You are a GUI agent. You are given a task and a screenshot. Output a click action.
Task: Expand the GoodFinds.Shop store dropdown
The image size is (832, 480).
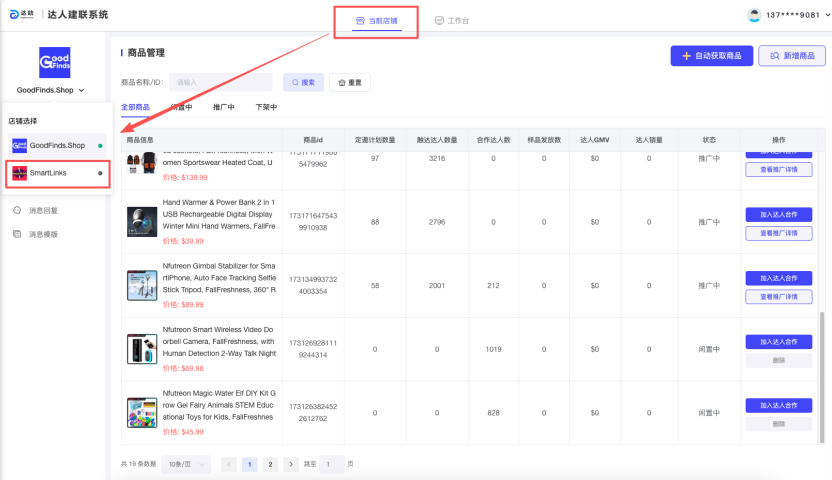[x=81, y=91]
